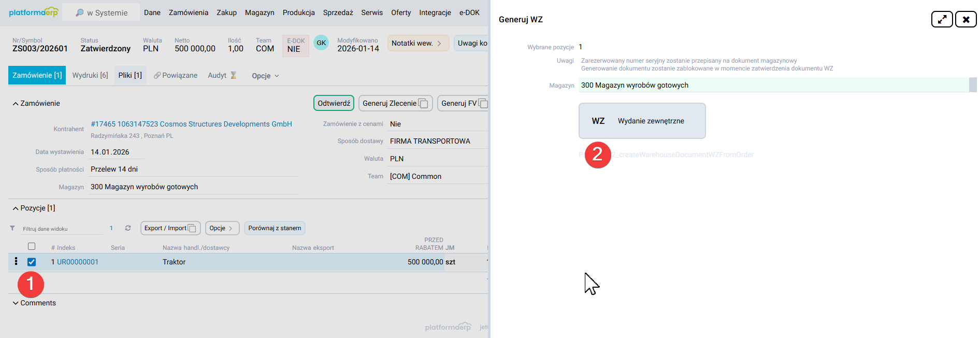The image size is (980, 338).
Task: Switch to the Pliki [1] tab
Action: [x=130, y=75]
